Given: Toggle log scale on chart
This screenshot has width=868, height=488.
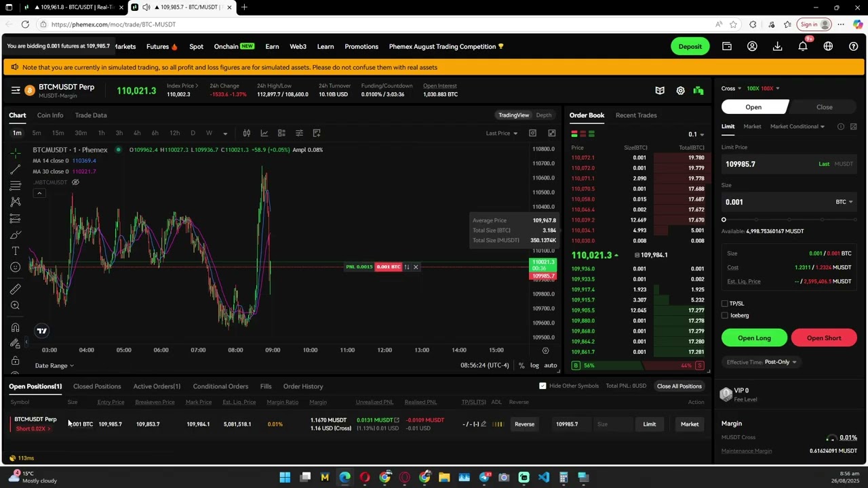Looking at the screenshot, I should [534, 365].
